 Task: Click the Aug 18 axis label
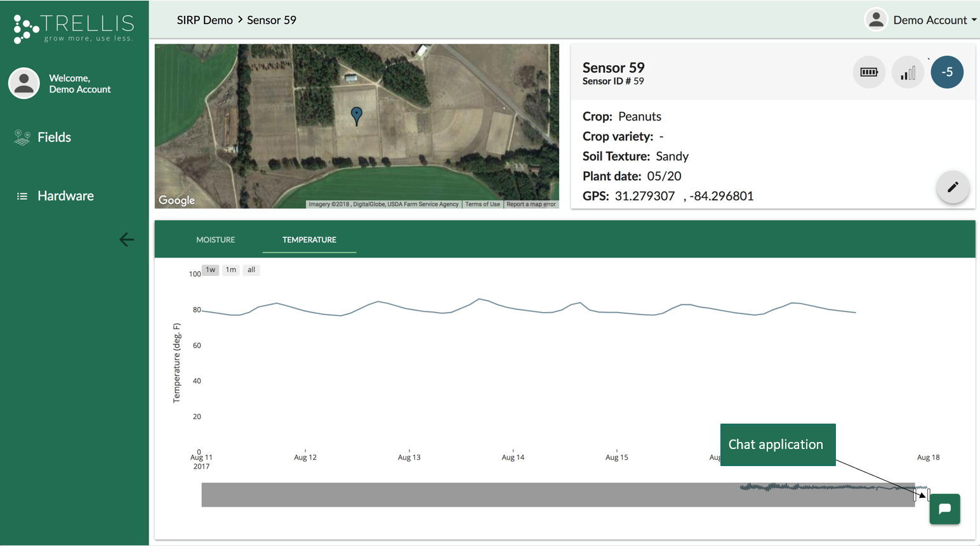[929, 457]
